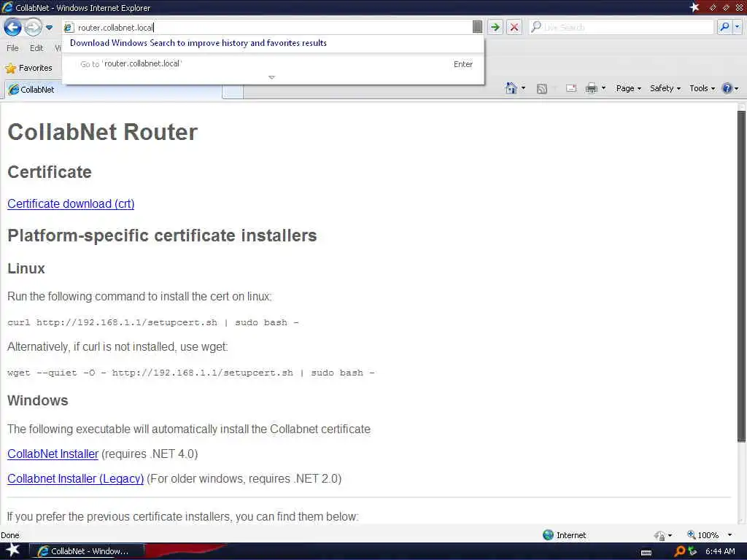This screenshot has height=560, width=747.
Task: Open the Print options dropdown arrow
Action: pyautogui.click(x=603, y=88)
